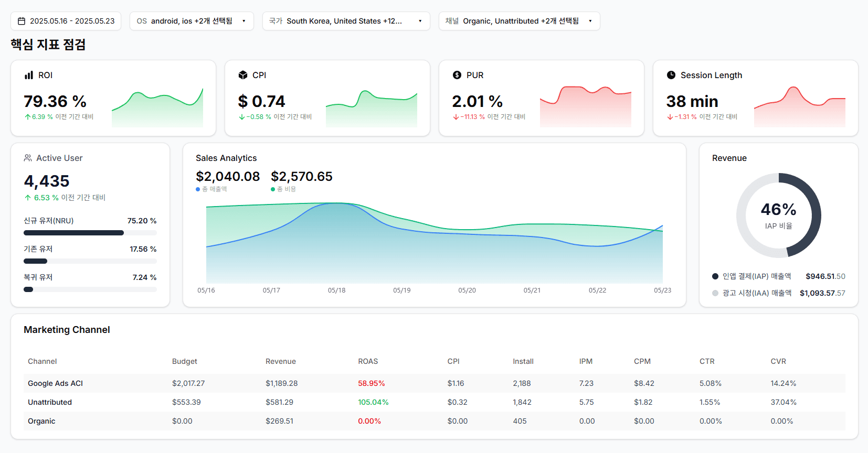This screenshot has height=453, width=868.
Task: Click the 신규 유저(NRU) progress bar
Action: pos(90,233)
